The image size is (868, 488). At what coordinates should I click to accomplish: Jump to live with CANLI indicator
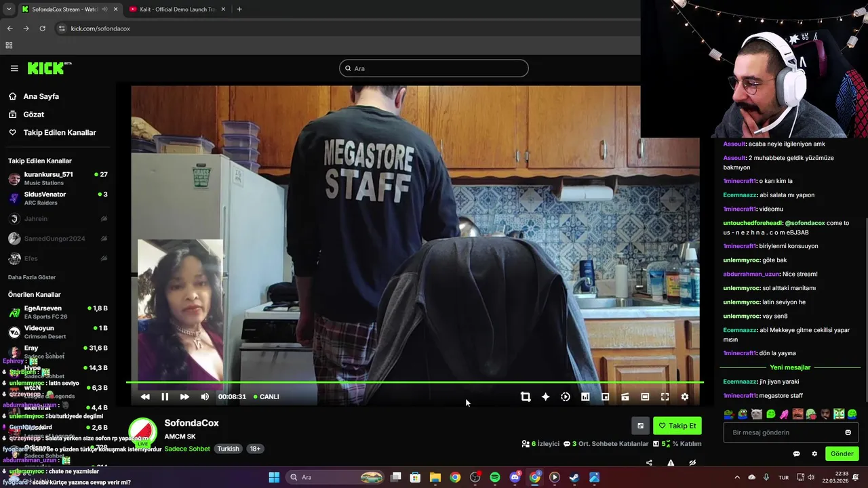[266, 396]
